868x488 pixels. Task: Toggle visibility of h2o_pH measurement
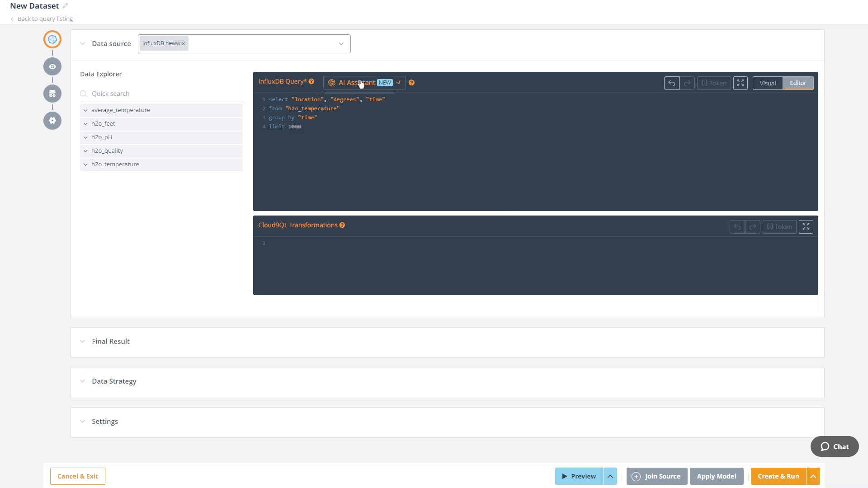point(85,136)
